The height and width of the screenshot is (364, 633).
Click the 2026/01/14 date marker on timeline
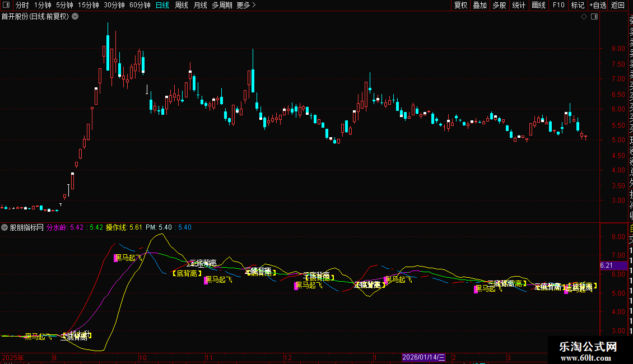click(423, 357)
